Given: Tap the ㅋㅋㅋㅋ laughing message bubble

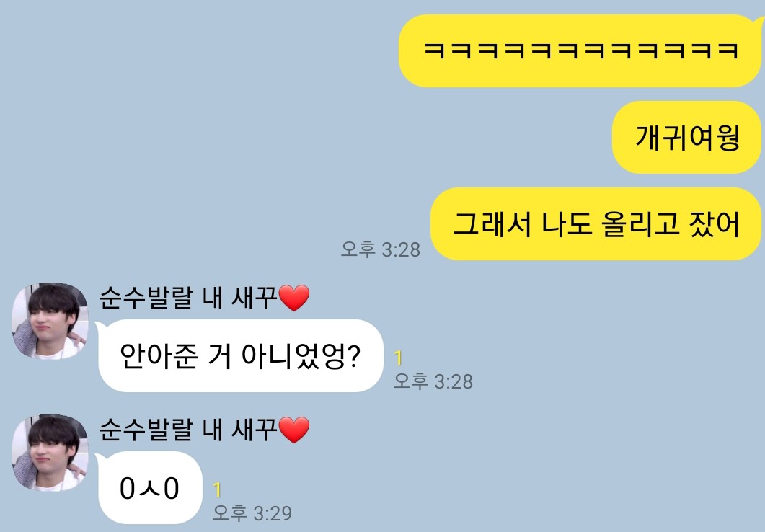Looking at the screenshot, I should click(x=580, y=50).
